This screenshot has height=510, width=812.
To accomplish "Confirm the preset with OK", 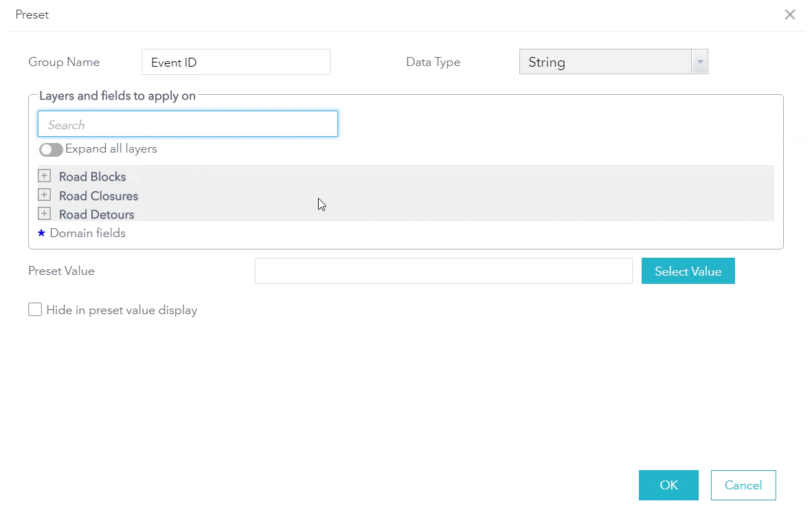I will click(668, 485).
